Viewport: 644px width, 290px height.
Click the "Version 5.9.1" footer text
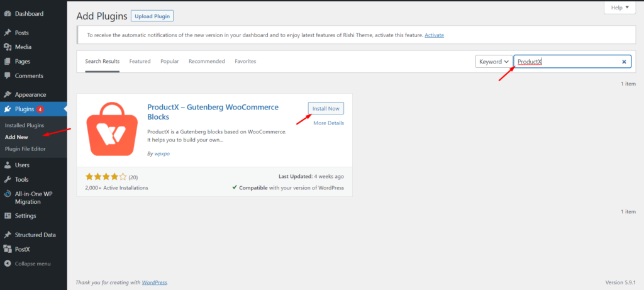click(621, 282)
